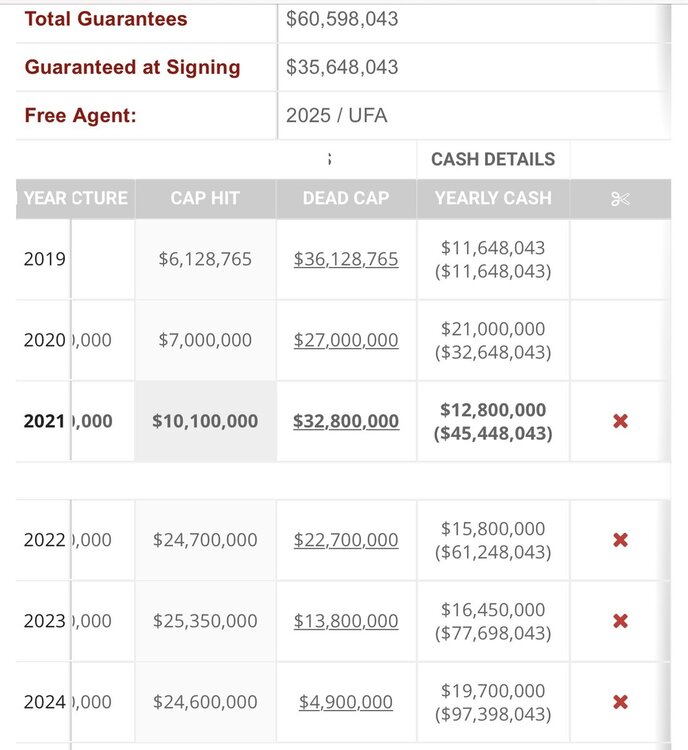This screenshot has height=750, width=688.
Task: Click the CAP HIT column header
Action: pos(205,198)
